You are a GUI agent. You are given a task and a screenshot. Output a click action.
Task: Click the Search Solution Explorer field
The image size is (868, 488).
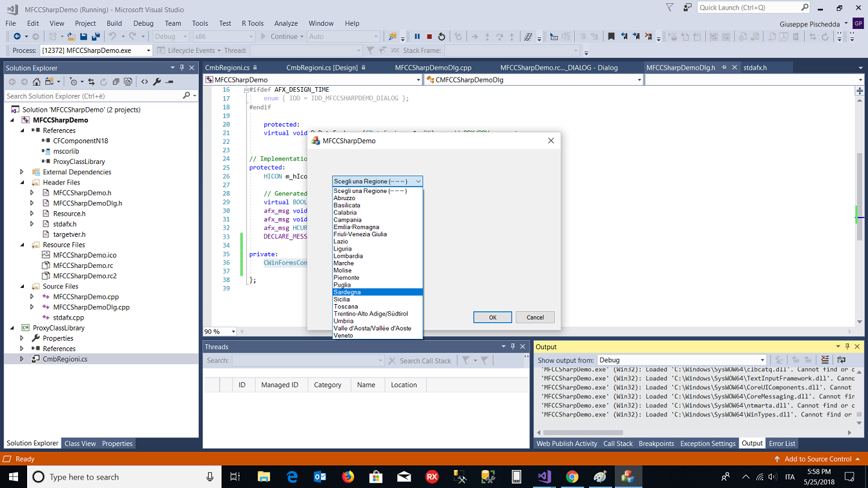(101, 96)
